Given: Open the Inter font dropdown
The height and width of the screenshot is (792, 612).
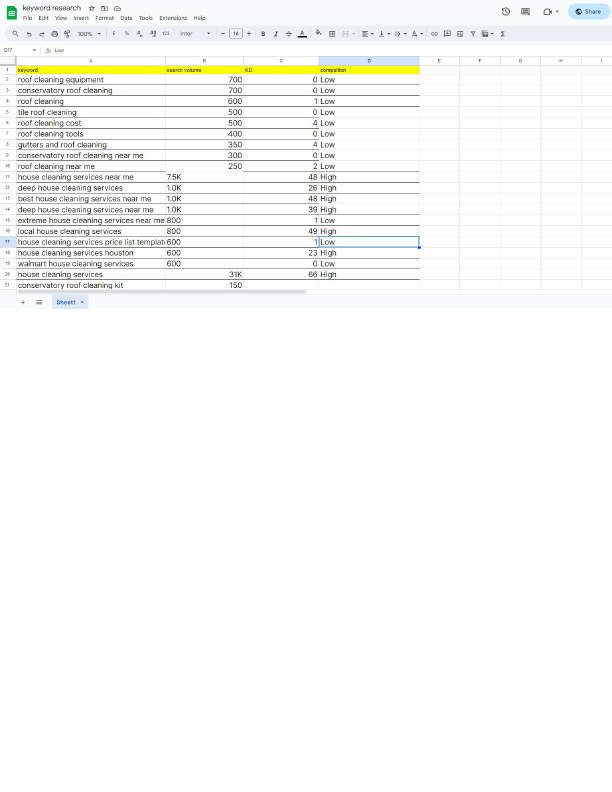Looking at the screenshot, I should tap(195, 34).
